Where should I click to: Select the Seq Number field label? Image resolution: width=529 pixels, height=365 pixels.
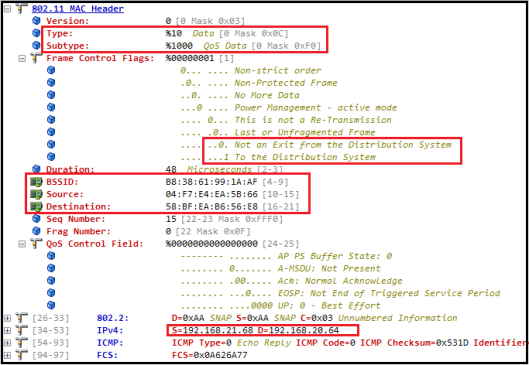[76, 219]
